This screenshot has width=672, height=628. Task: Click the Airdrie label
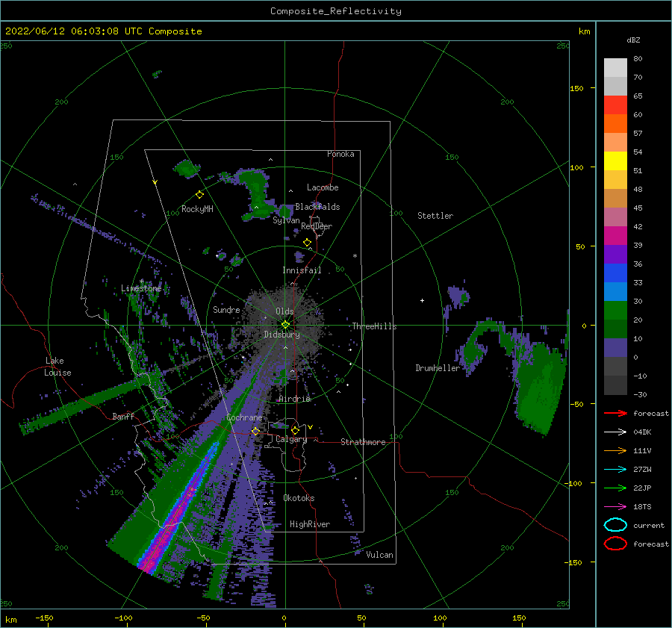[294, 399]
